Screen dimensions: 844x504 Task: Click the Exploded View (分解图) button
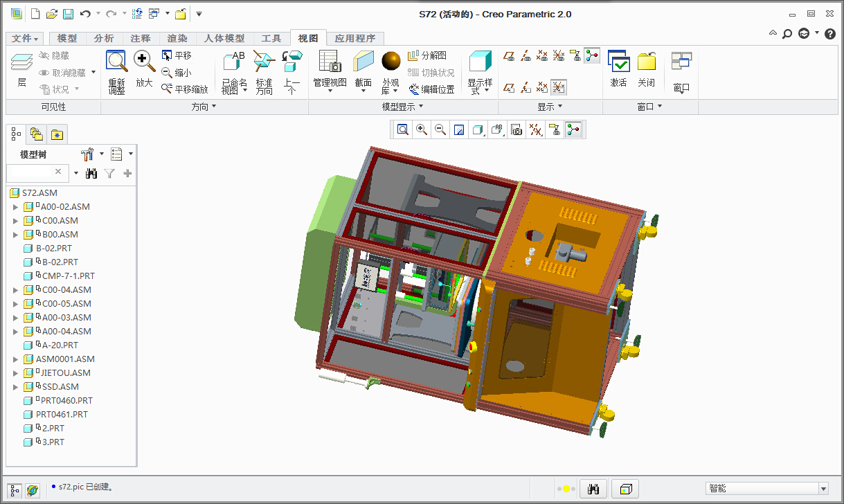427,55
